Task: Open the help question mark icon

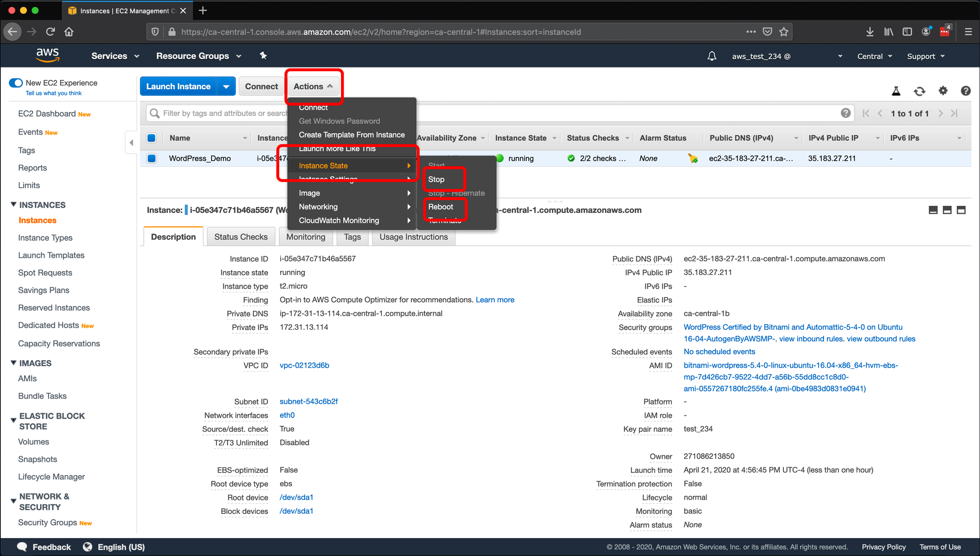Action: 966,91
